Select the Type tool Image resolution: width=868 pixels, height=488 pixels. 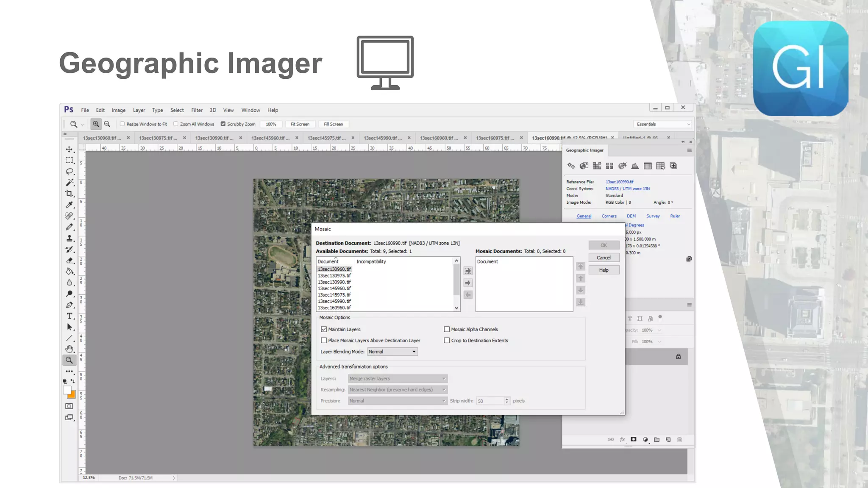69,316
